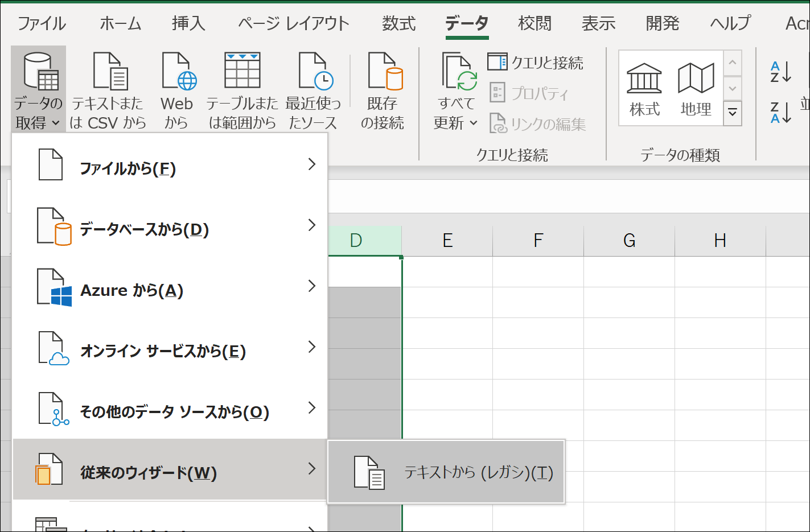Open クエリと接続 pane button
This screenshot has height=532, width=810.
(x=536, y=63)
